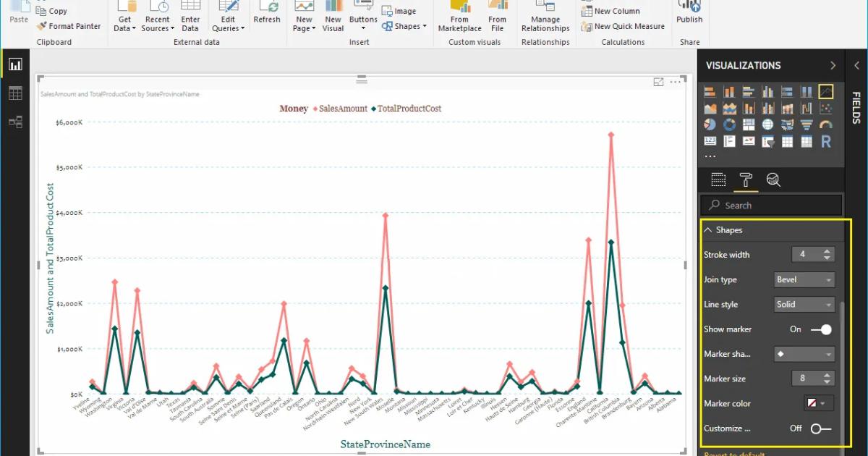The height and width of the screenshot is (456, 868).
Task: Open the Line style dropdown
Action: click(x=804, y=304)
